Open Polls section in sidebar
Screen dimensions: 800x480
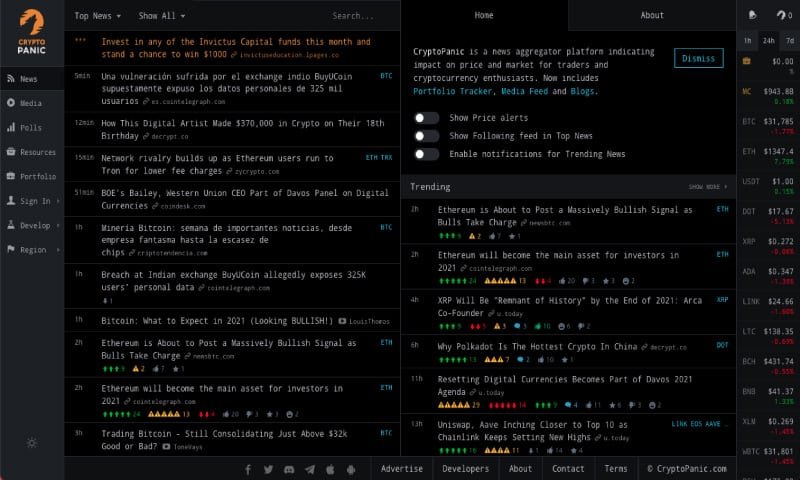(32, 128)
